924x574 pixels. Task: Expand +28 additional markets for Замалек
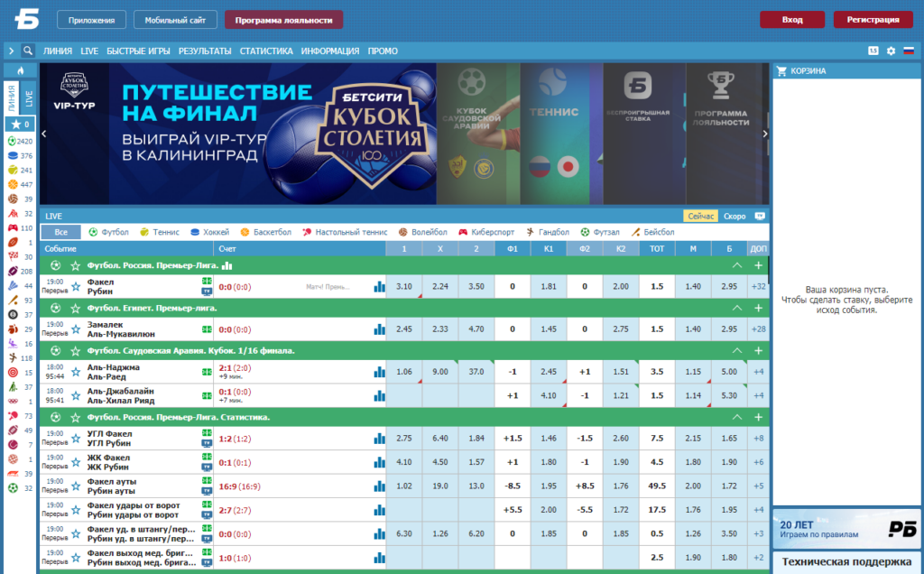click(758, 329)
